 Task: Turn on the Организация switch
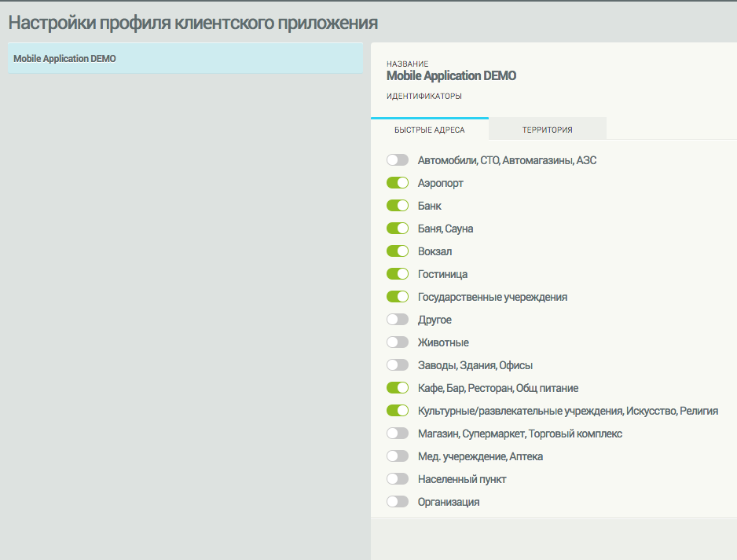pyautogui.click(x=398, y=502)
